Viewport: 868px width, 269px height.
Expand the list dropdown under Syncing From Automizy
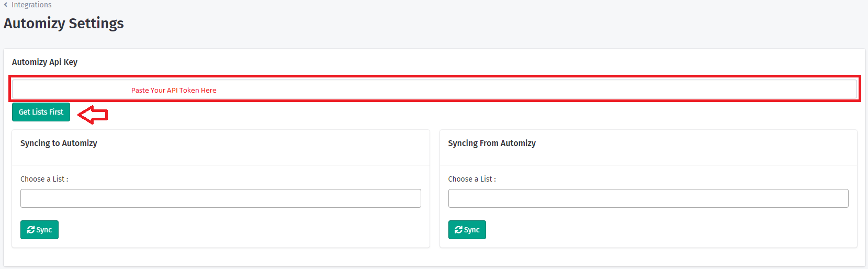click(x=648, y=199)
